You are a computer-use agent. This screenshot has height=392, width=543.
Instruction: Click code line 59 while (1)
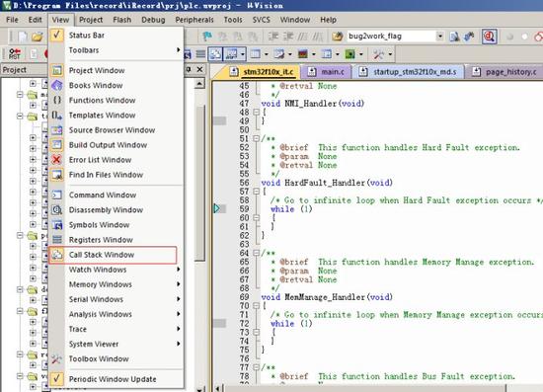tap(291, 209)
